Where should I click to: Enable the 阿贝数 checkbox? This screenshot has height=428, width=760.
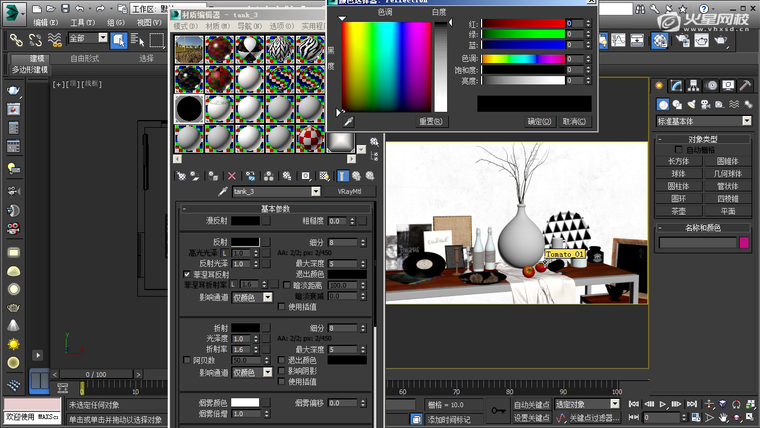click(187, 360)
